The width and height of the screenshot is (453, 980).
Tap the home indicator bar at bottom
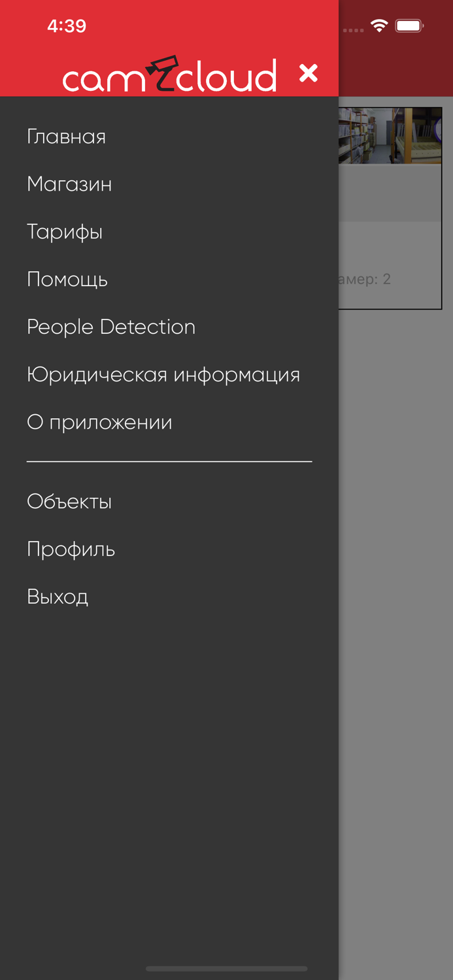click(x=226, y=968)
